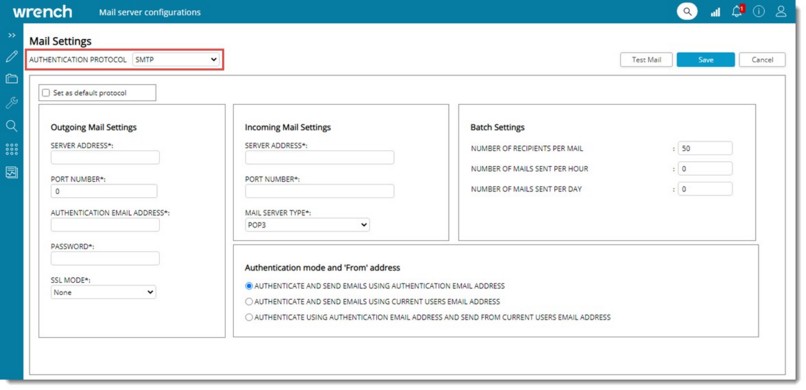Expand the left sidebar with double chevron
This screenshot has height=390, width=806.
12,35
